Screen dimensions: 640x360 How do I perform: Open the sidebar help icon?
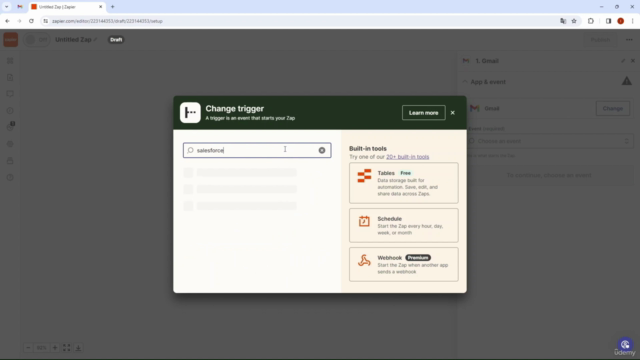[10, 178]
